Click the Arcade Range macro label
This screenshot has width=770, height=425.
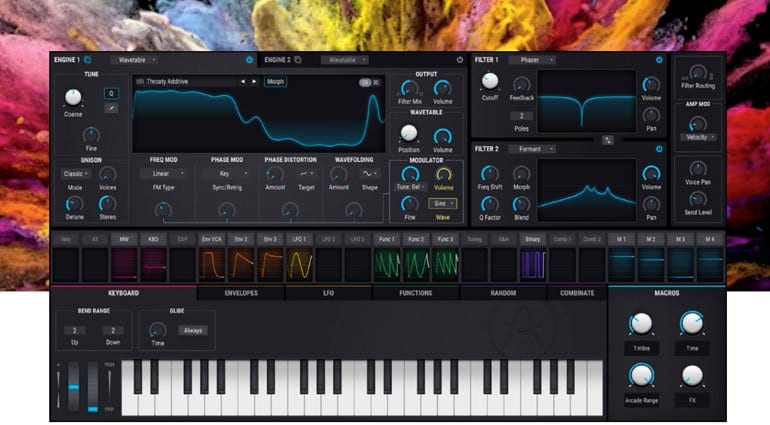click(641, 400)
